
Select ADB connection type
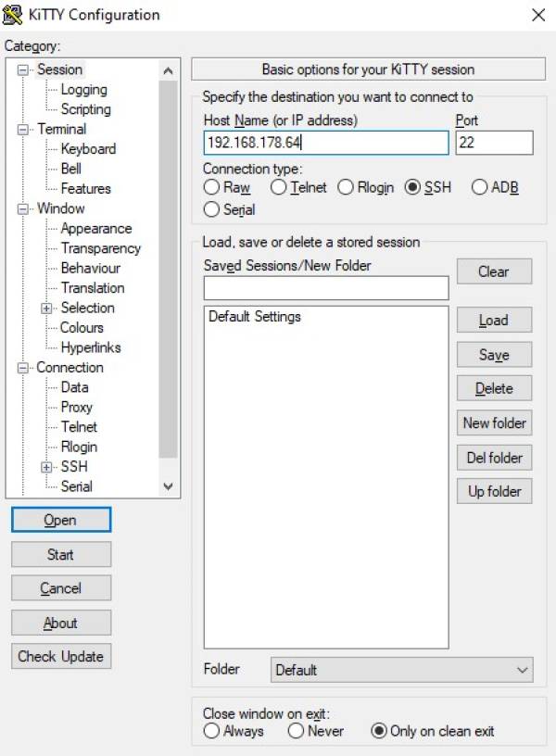479,187
